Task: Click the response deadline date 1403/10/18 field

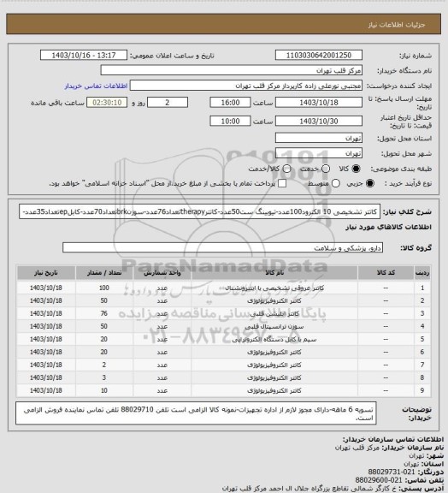Action: click(319, 103)
